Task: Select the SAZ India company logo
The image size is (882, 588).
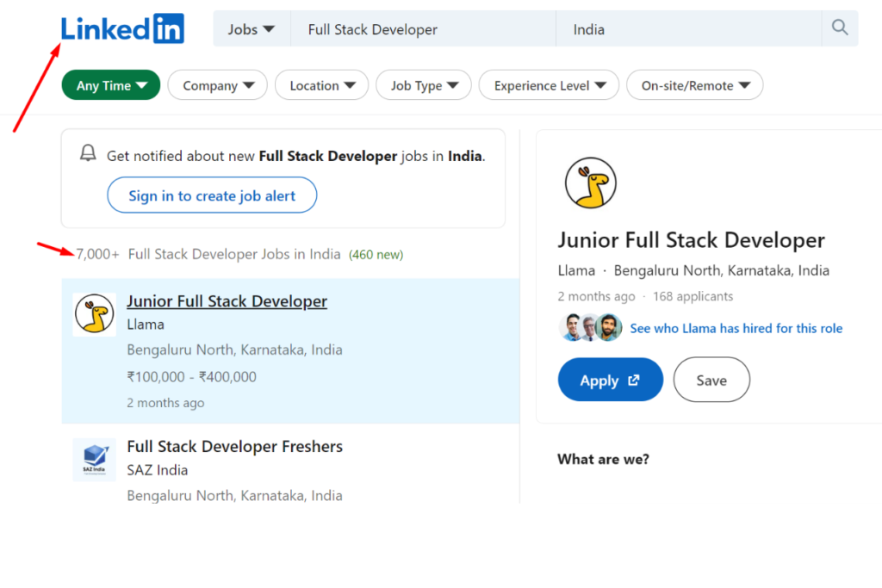Action: point(95,460)
